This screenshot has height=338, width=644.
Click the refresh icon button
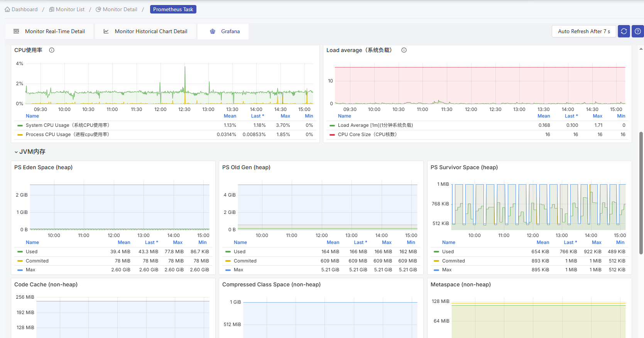pos(624,31)
